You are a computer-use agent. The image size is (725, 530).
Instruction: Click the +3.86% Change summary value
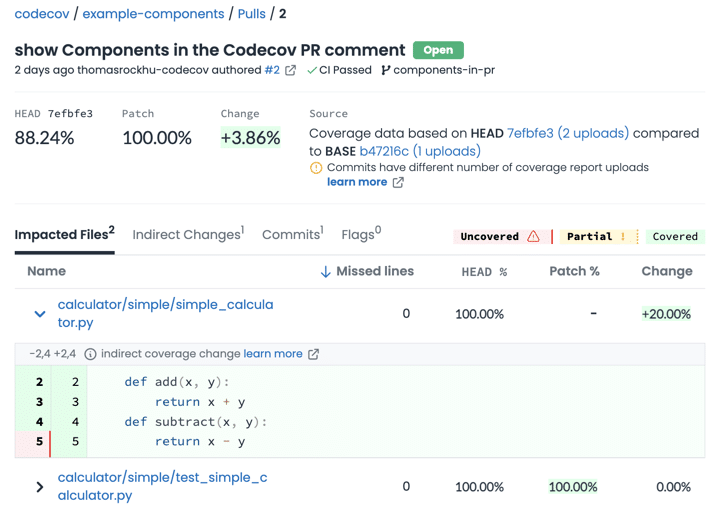(x=250, y=138)
